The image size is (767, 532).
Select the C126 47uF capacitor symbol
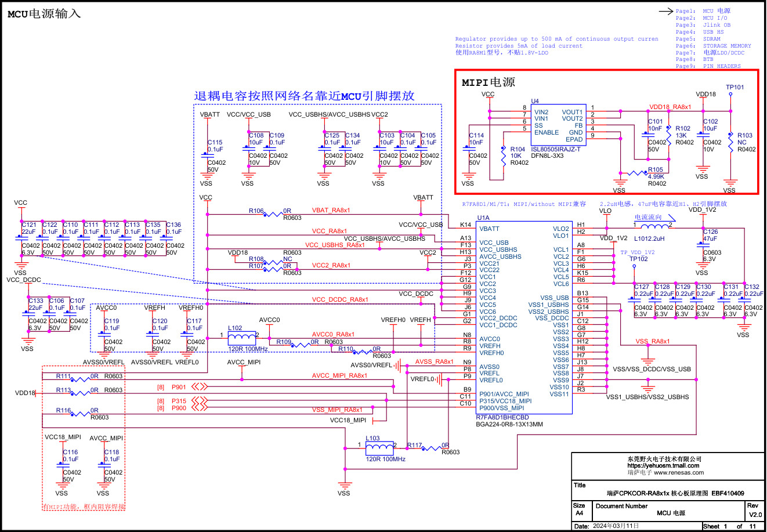pyautogui.click(x=702, y=243)
